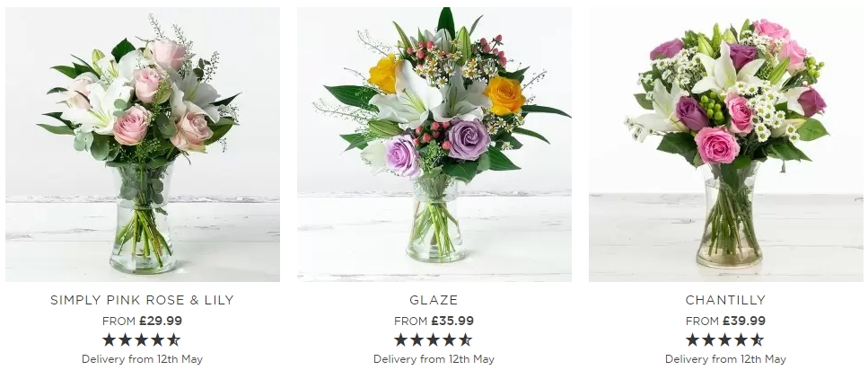
Task: Open the Glaze bouquet product image
Action: pyautogui.click(x=434, y=144)
